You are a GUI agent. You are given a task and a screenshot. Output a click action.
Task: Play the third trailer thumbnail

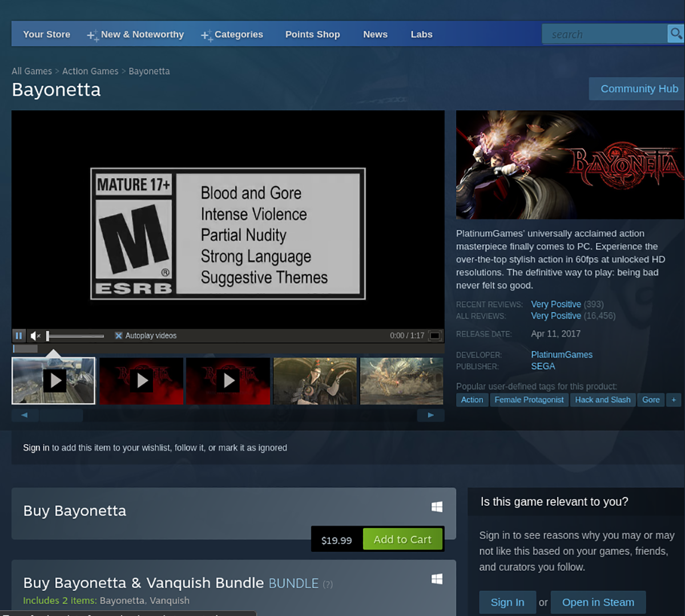[x=228, y=381]
